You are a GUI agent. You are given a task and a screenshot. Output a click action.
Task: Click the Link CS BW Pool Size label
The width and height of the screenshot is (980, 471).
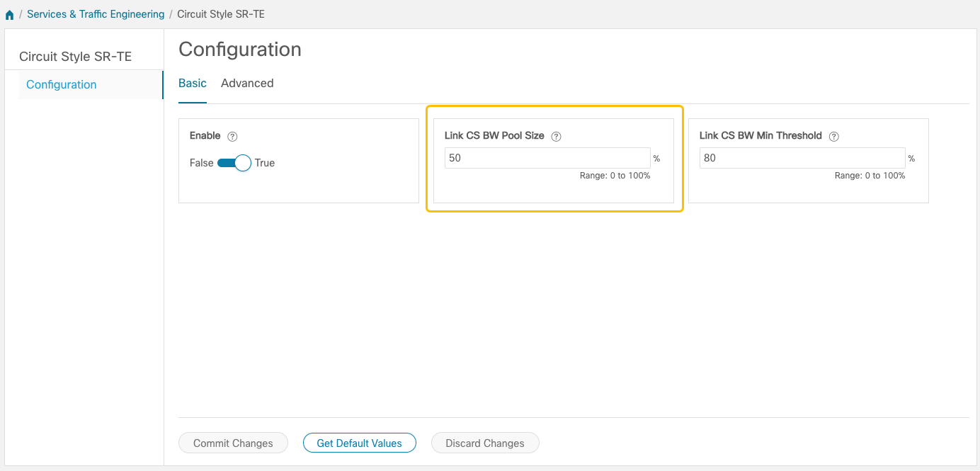coord(494,136)
